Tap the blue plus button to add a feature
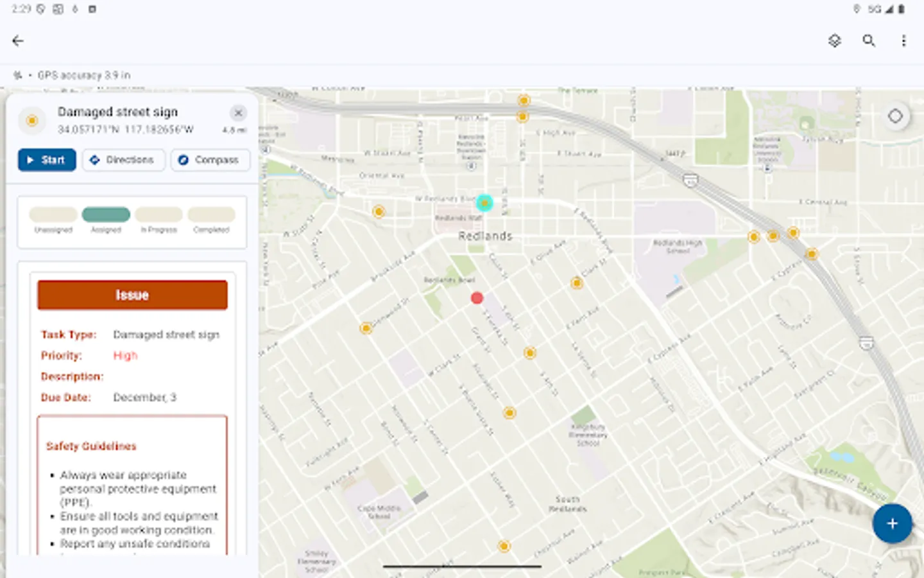The image size is (924, 578). click(892, 523)
